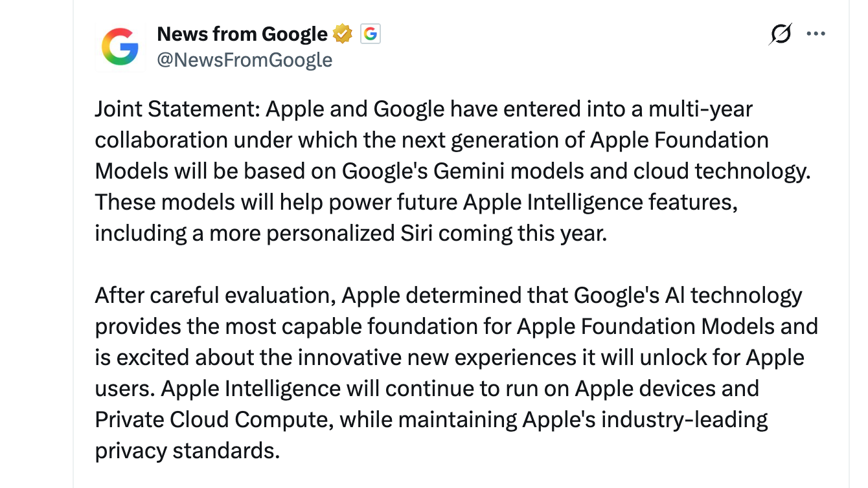Screen dimensions: 868x488
Task: Click the word "Siri" in the post
Action: tap(416, 233)
